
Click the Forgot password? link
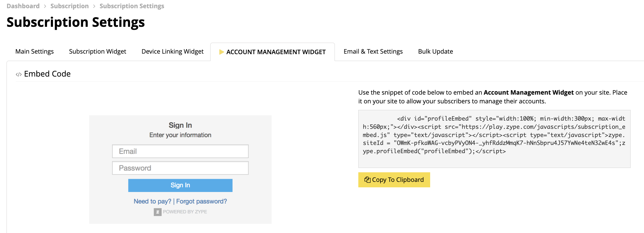(202, 201)
